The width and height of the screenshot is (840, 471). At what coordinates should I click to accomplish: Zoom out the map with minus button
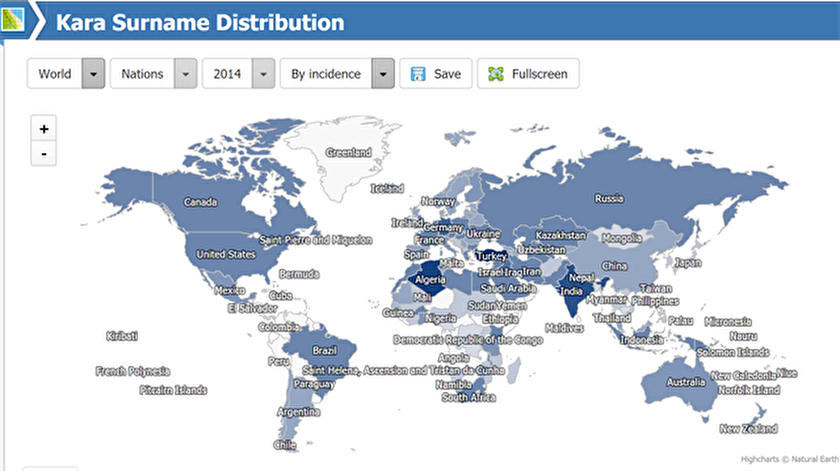click(44, 154)
